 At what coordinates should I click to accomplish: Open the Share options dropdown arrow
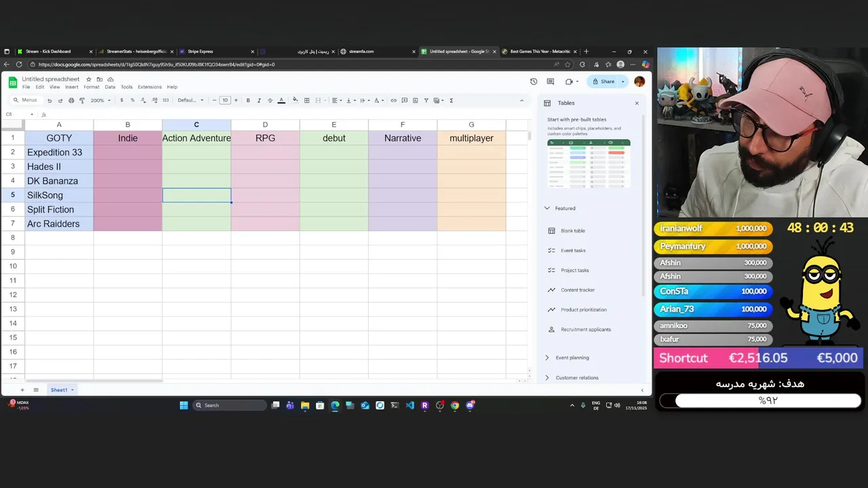point(623,81)
